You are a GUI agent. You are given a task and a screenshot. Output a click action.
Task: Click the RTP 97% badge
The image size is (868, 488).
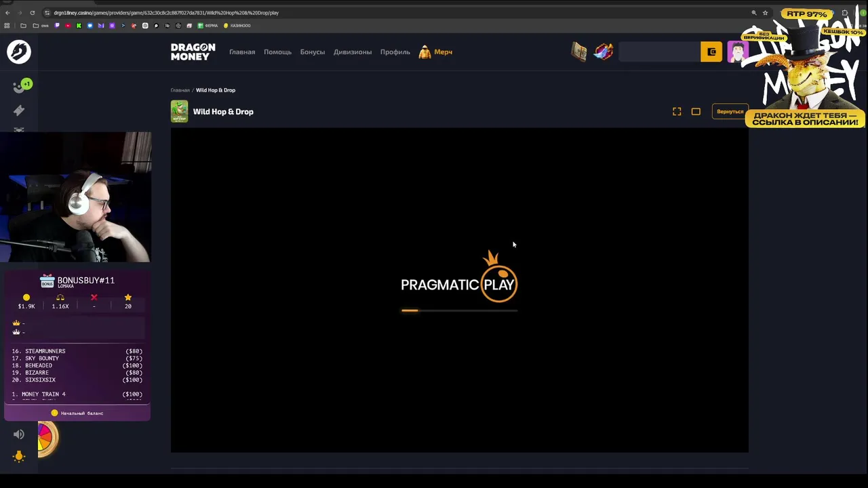(806, 14)
